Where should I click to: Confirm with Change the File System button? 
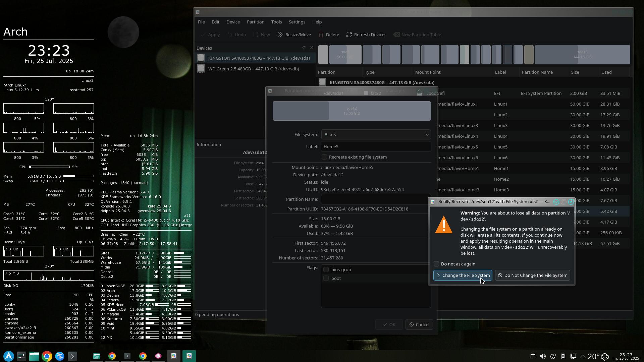(x=463, y=275)
